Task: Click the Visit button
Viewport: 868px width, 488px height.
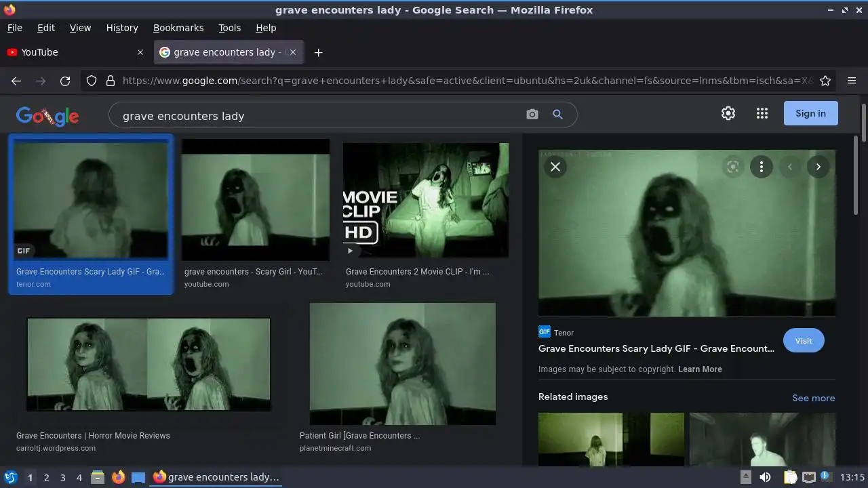Action: coord(804,341)
